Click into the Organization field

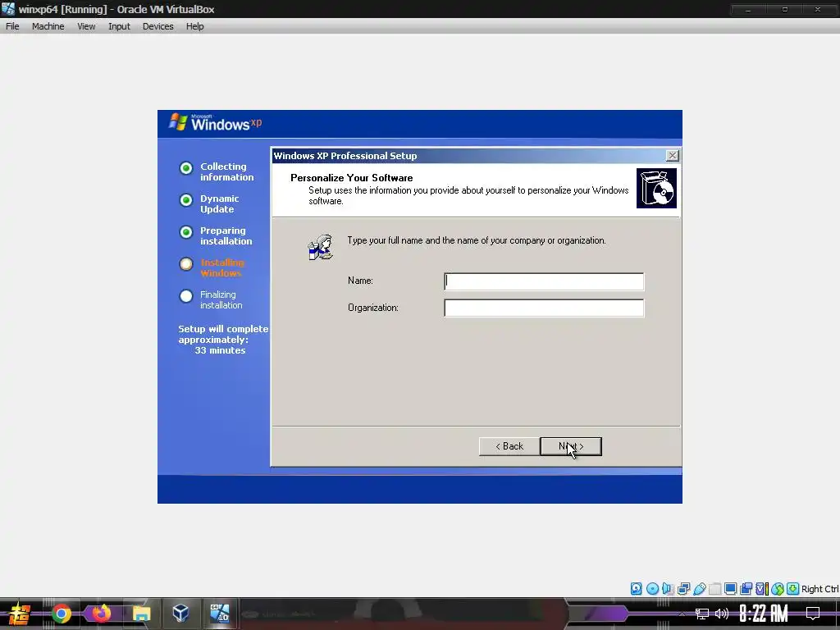[x=544, y=308]
